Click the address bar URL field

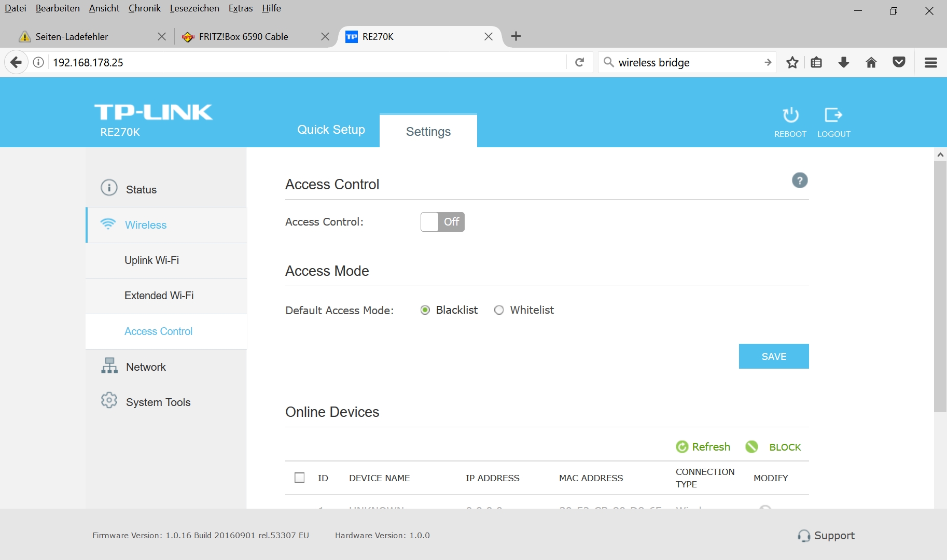coord(306,63)
